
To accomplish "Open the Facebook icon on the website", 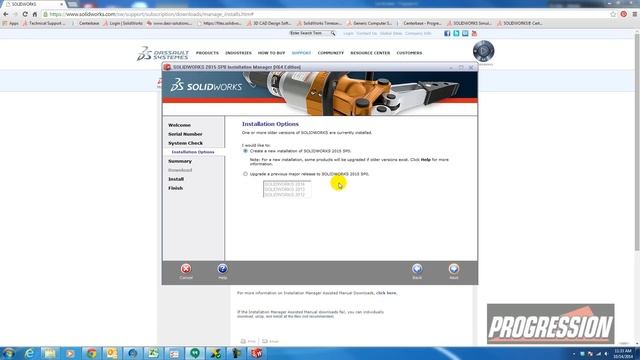I will [x=447, y=33].
